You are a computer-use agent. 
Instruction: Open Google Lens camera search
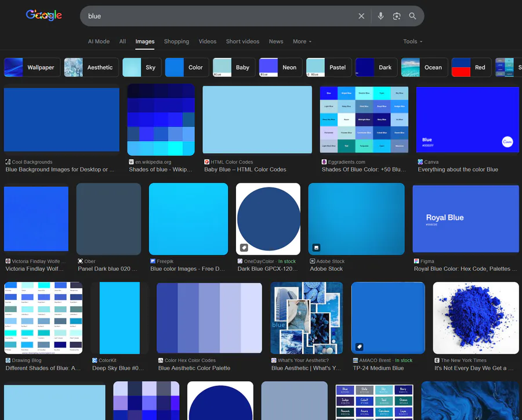[397, 16]
